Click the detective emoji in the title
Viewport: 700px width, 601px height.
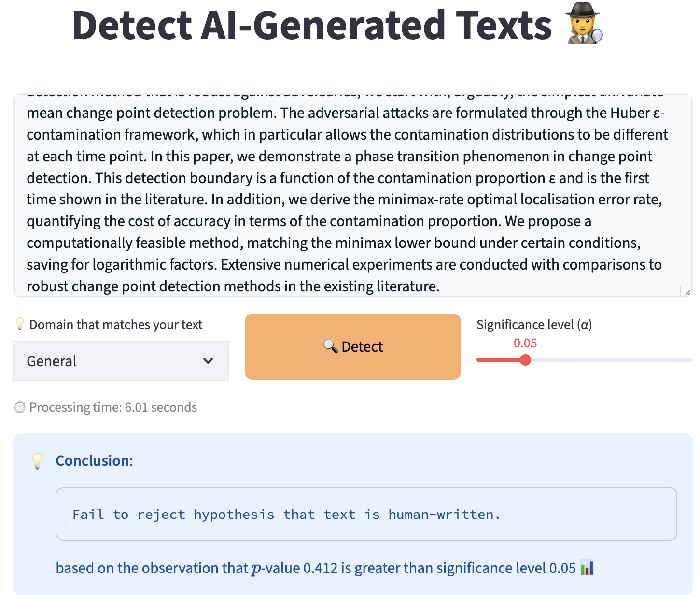tap(584, 24)
